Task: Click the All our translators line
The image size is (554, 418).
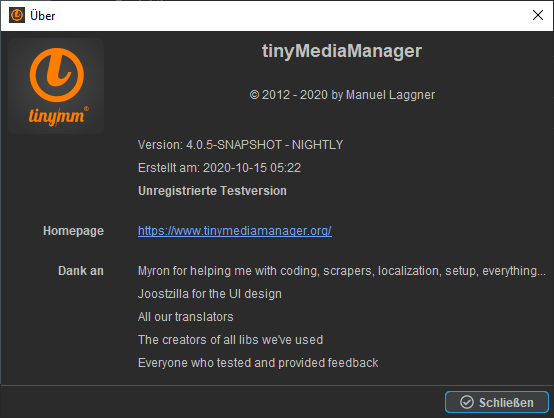Action: [x=185, y=317]
